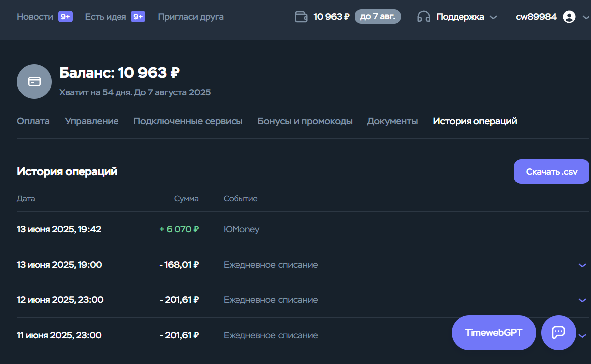This screenshot has width=591, height=364.
Task: Click the cw89984 username
Action: (x=536, y=17)
